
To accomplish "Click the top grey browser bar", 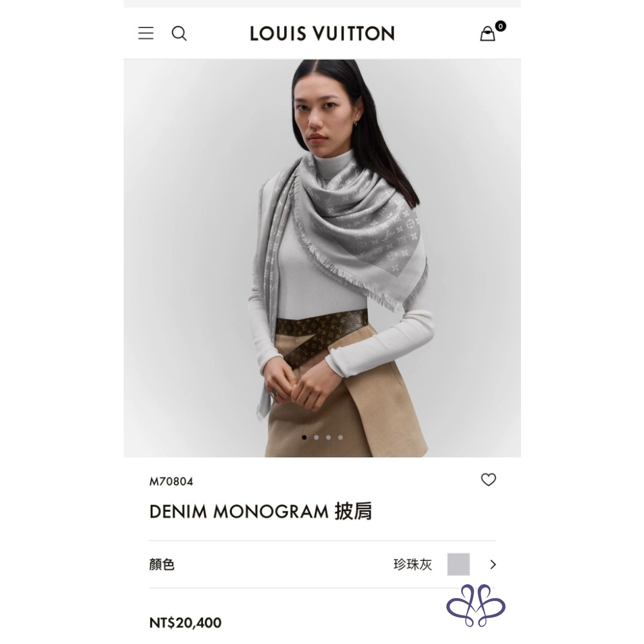I will point(322,4).
